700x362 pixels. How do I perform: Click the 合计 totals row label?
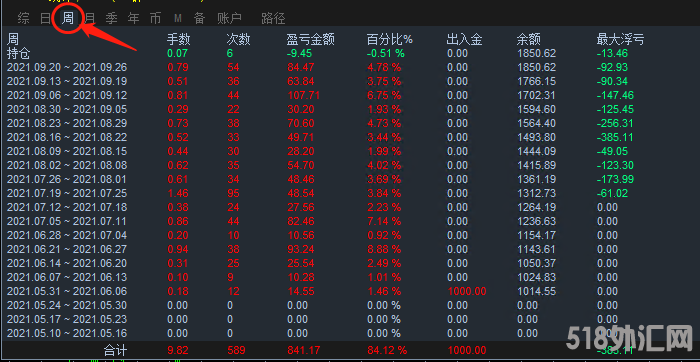115,350
